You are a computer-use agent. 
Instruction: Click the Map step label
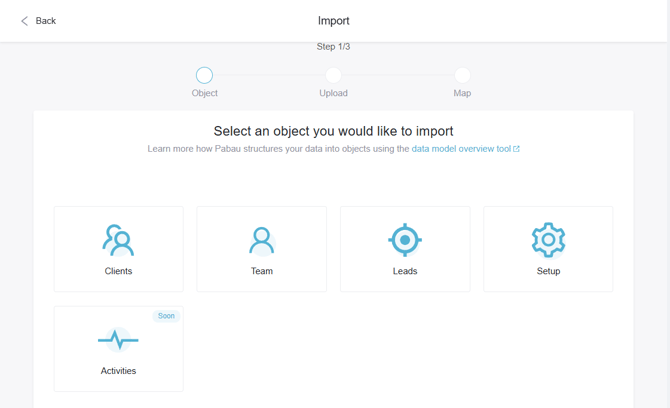[462, 93]
